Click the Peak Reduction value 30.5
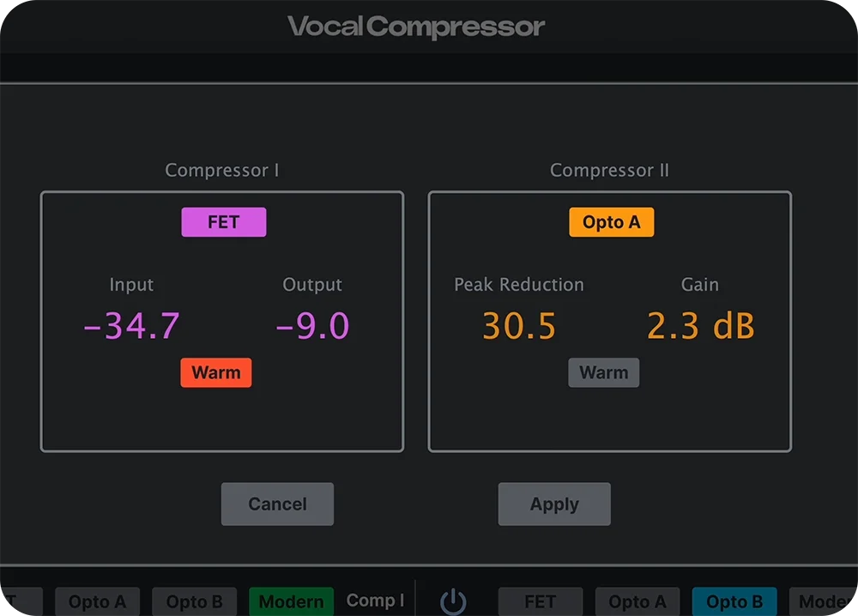858x616 pixels. [519, 326]
